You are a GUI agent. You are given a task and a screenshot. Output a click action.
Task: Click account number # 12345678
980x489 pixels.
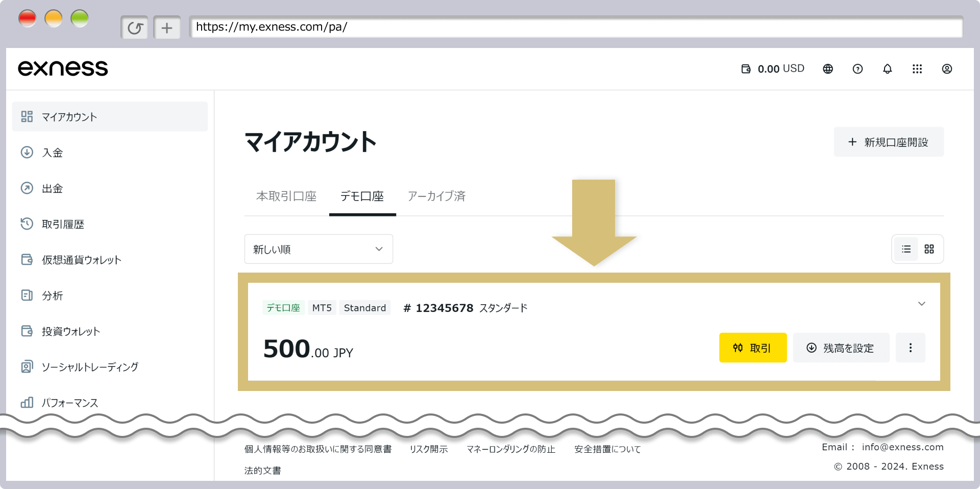click(438, 308)
